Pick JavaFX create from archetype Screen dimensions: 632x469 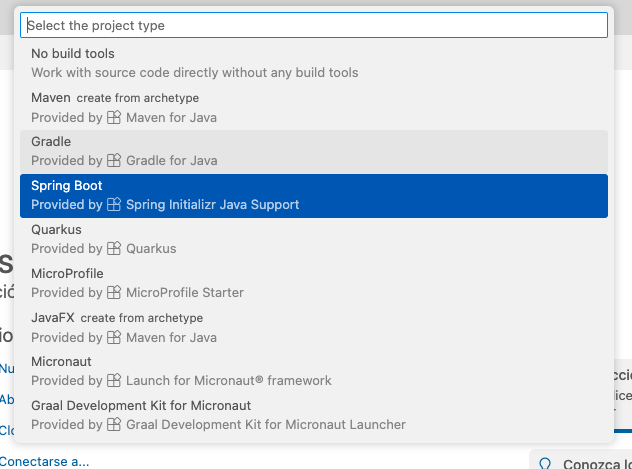[314, 328]
